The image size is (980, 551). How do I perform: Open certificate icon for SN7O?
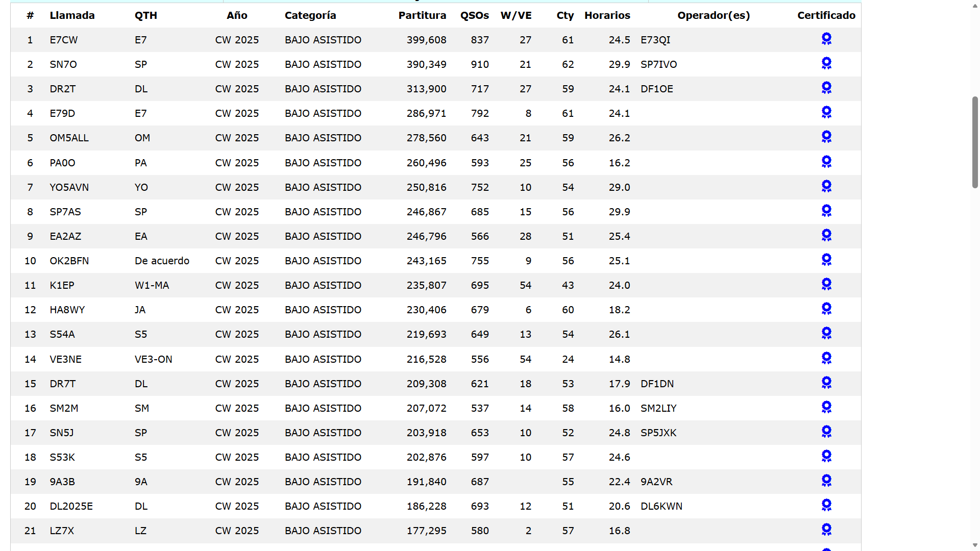(x=826, y=63)
